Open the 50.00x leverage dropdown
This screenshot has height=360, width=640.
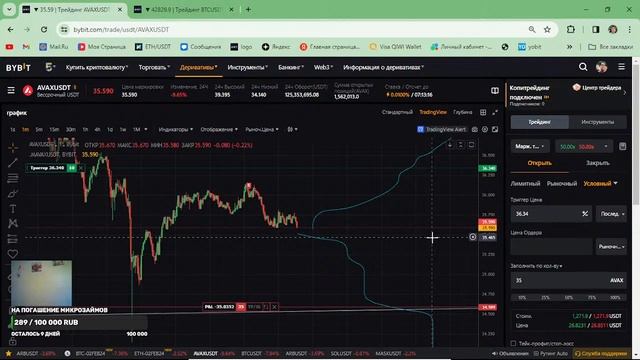584,146
